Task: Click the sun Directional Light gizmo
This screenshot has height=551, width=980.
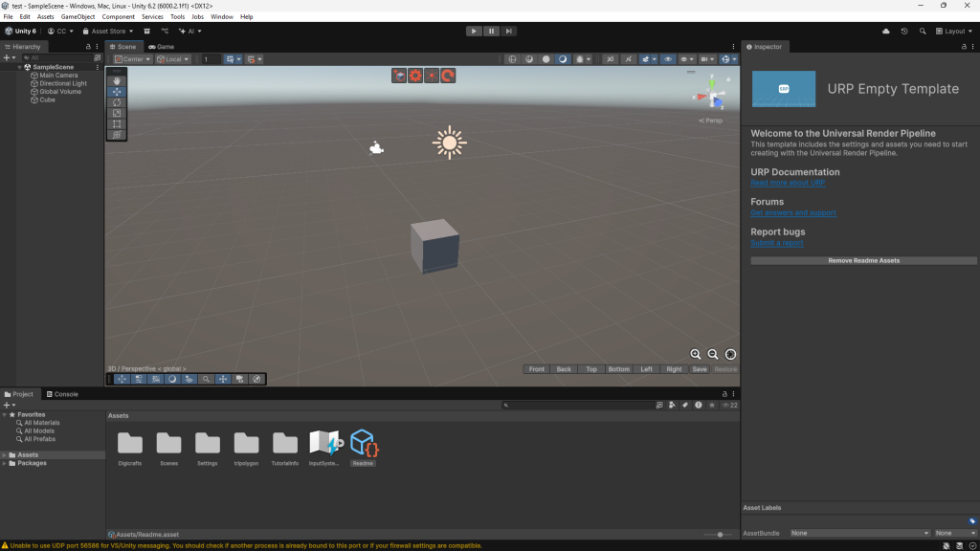Action: pos(449,143)
